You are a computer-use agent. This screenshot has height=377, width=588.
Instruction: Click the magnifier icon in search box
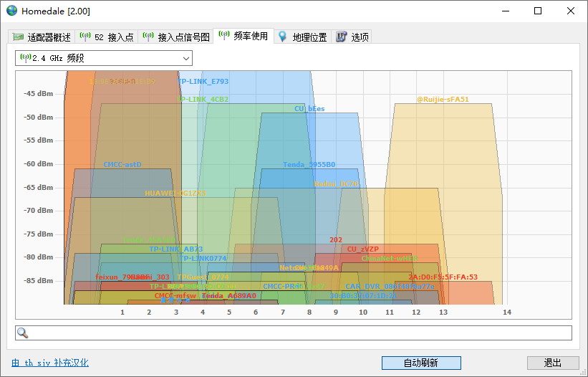click(22, 333)
